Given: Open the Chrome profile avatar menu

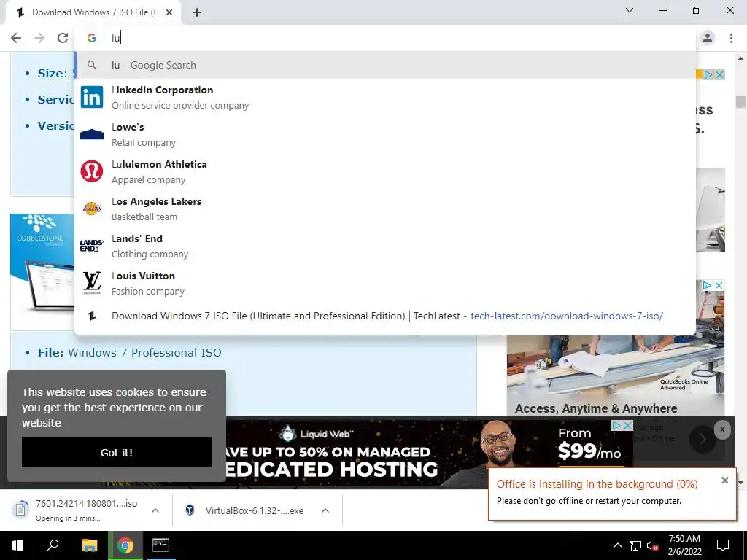Looking at the screenshot, I should [x=708, y=38].
